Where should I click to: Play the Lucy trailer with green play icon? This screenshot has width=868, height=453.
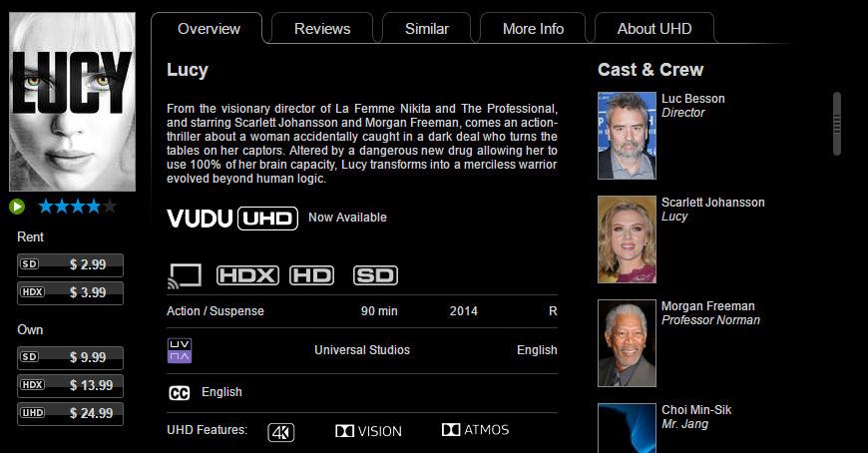tap(17, 207)
